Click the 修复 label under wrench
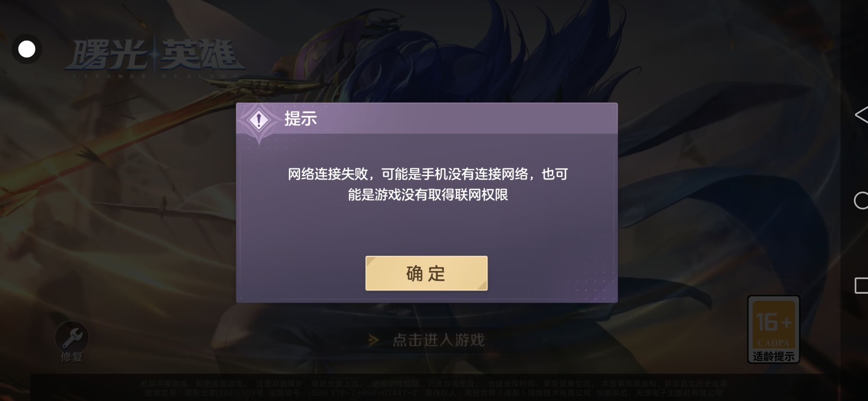 72,357
